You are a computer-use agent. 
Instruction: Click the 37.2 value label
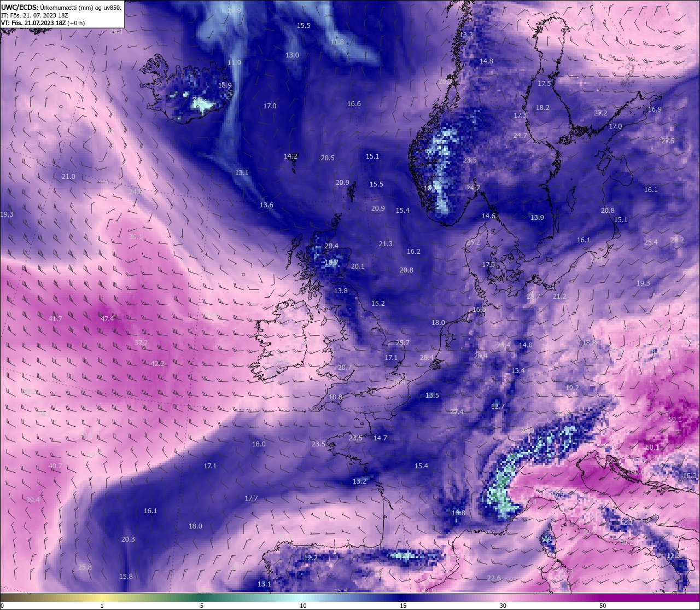click(141, 343)
